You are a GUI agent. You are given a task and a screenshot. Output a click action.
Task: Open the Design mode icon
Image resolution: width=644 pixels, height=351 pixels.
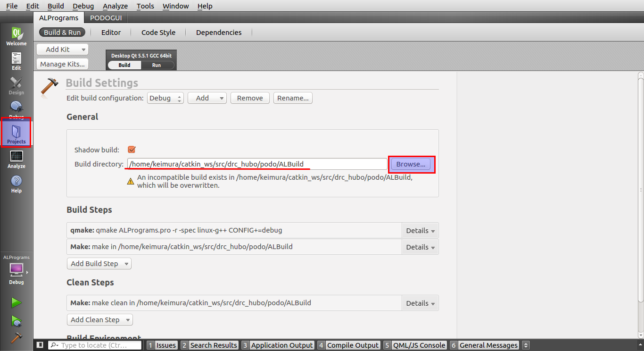(x=16, y=86)
